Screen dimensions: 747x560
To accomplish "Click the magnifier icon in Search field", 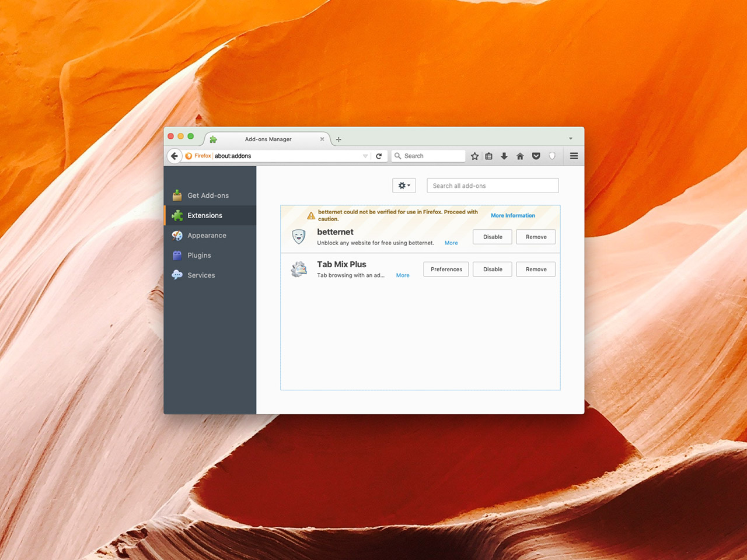I will (397, 156).
